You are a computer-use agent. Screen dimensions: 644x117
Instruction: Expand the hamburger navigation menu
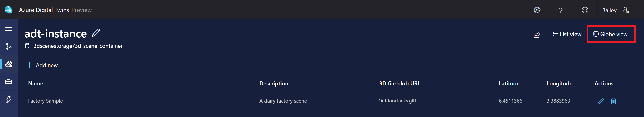pyautogui.click(x=9, y=29)
